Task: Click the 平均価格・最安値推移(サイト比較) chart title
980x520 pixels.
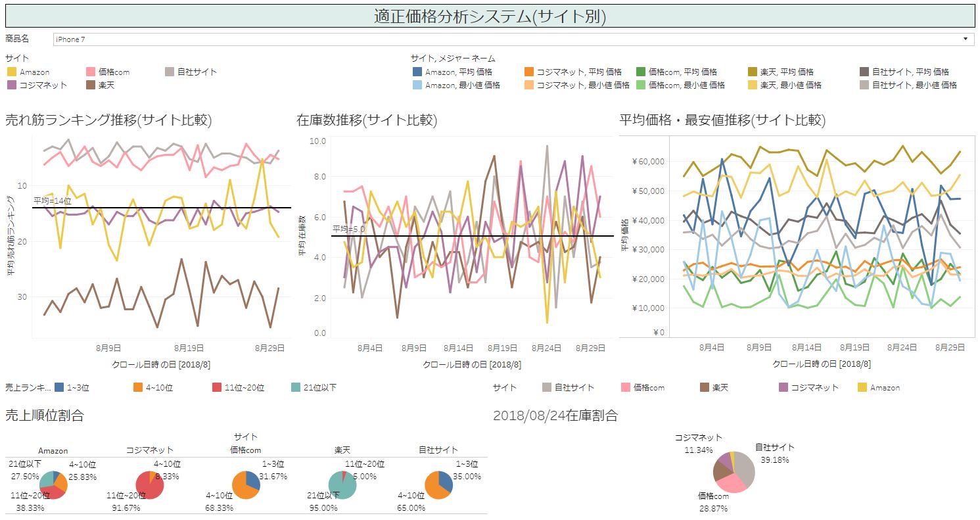Action: [722, 120]
